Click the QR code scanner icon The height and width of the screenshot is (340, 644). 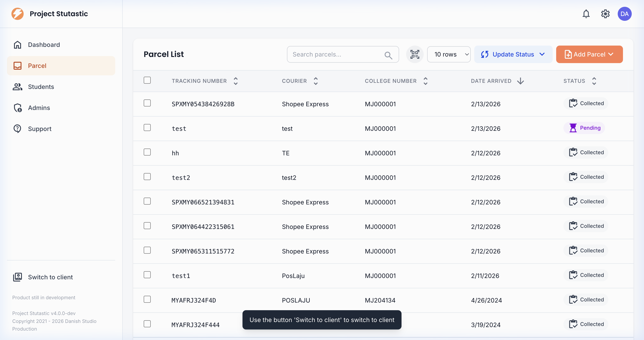pos(414,54)
